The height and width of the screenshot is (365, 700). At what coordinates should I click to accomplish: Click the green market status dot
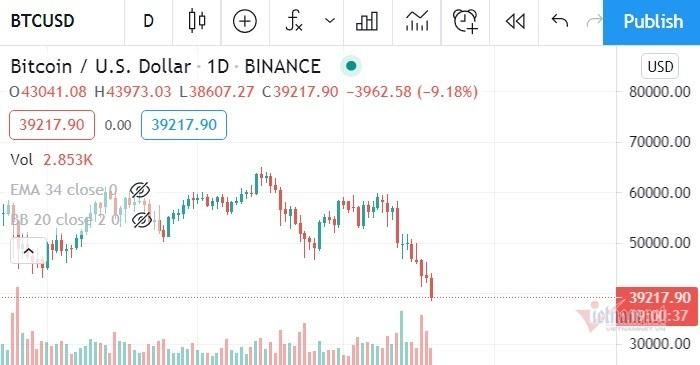(351, 66)
